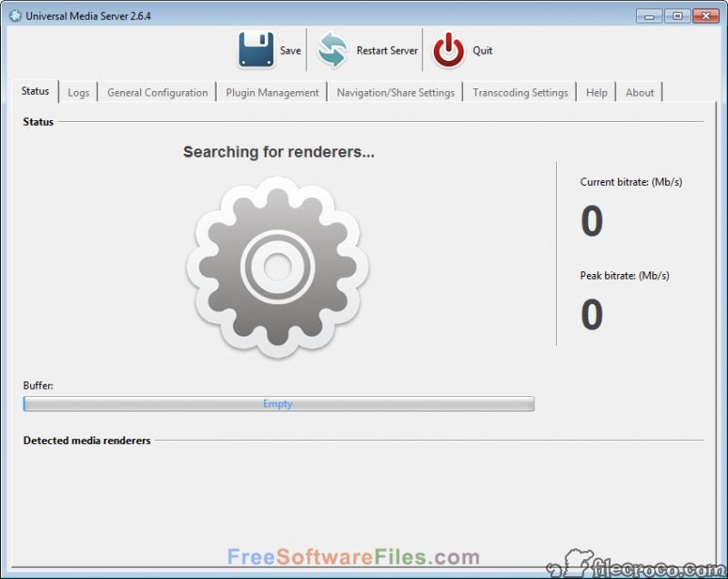Open the Transcoding Settings tab
Viewport: 728px width, 579px height.
pyautogui.click(x=520, y=92)
